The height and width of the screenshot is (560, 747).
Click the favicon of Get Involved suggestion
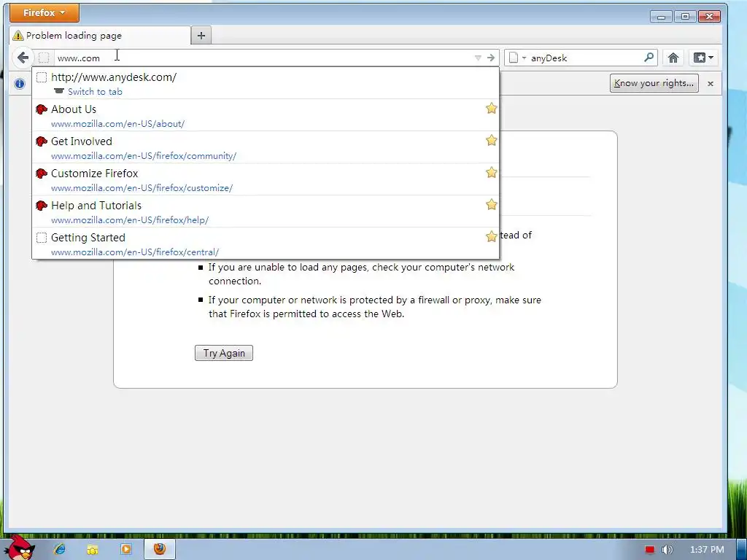[x=42, y=141]
